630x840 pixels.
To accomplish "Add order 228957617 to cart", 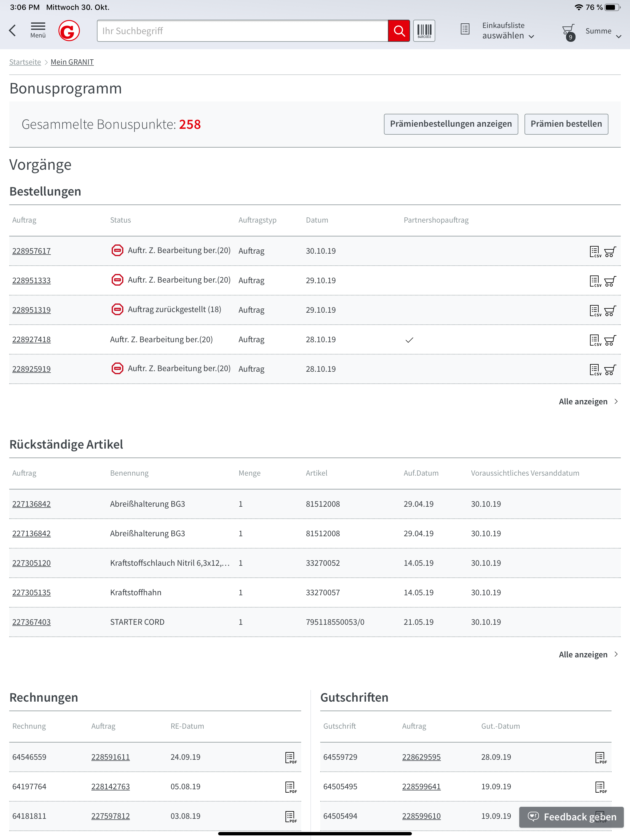I will tap(610, 252).
